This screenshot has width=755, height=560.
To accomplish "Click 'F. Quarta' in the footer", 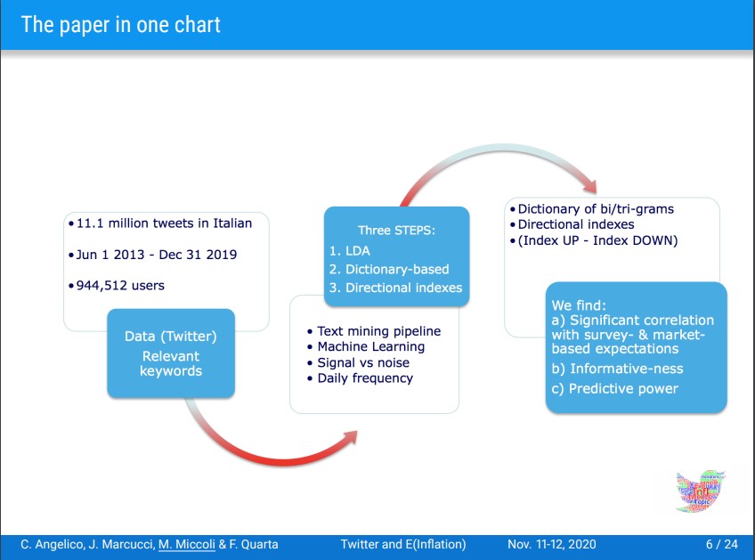I will click(254, 545).
